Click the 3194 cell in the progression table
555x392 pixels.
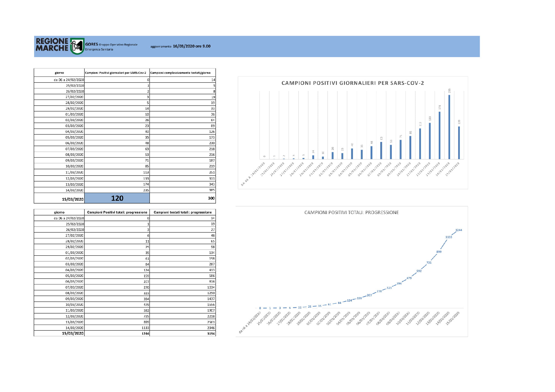183,334
